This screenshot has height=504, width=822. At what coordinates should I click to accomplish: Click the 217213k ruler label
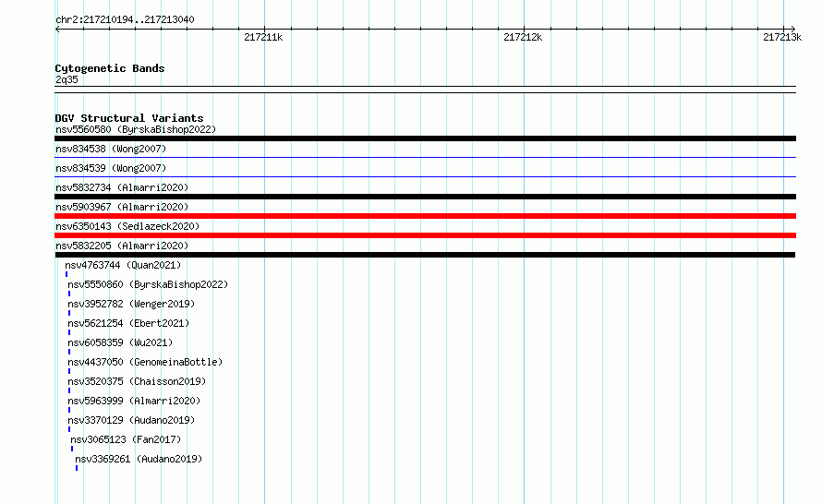click(782, 37)
